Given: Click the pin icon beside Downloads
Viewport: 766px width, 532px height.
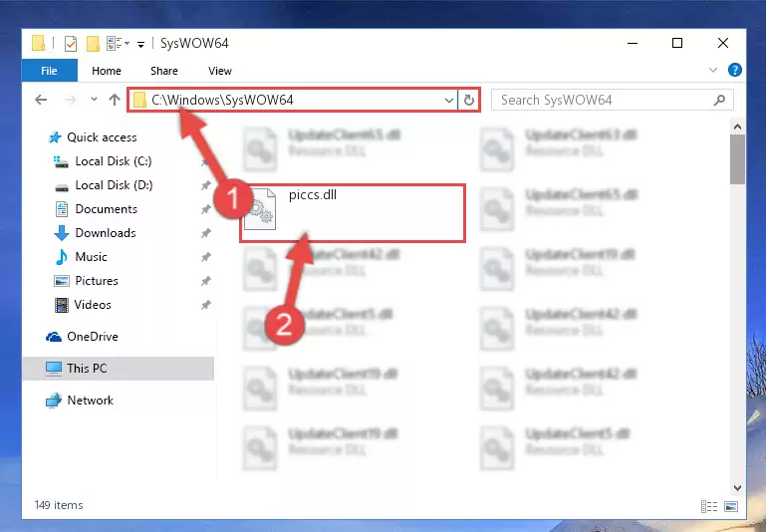Looking at the screenshot, I should coord(206,233).
